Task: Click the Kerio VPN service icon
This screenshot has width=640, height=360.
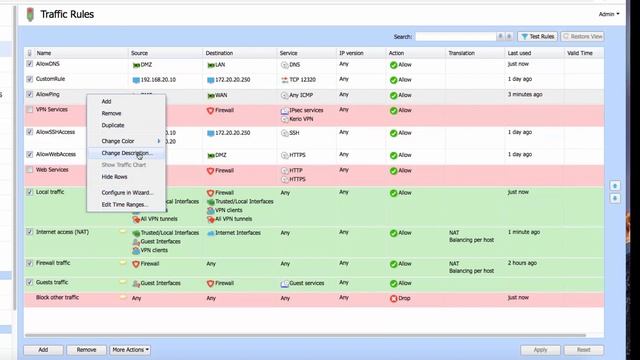Action: [x=284, y=119]
